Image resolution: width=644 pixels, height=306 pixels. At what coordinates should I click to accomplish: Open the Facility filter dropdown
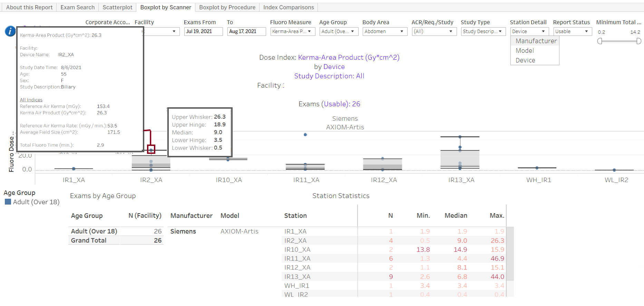175,31
